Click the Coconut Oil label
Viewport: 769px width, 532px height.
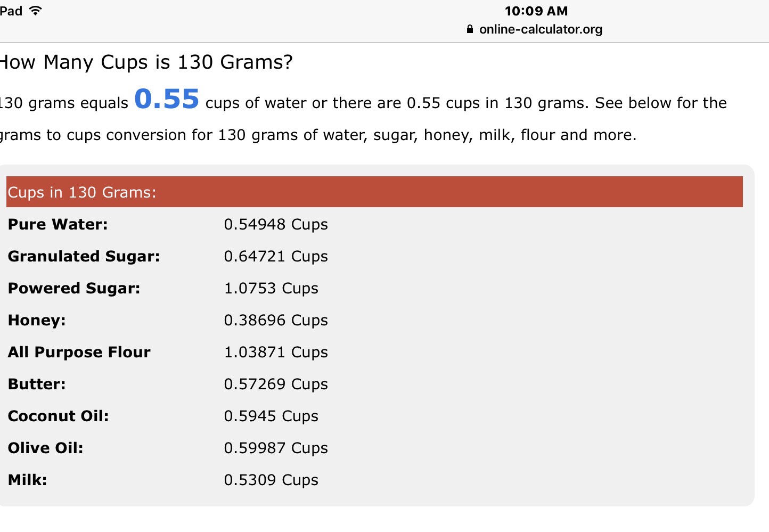pos(58,416)
